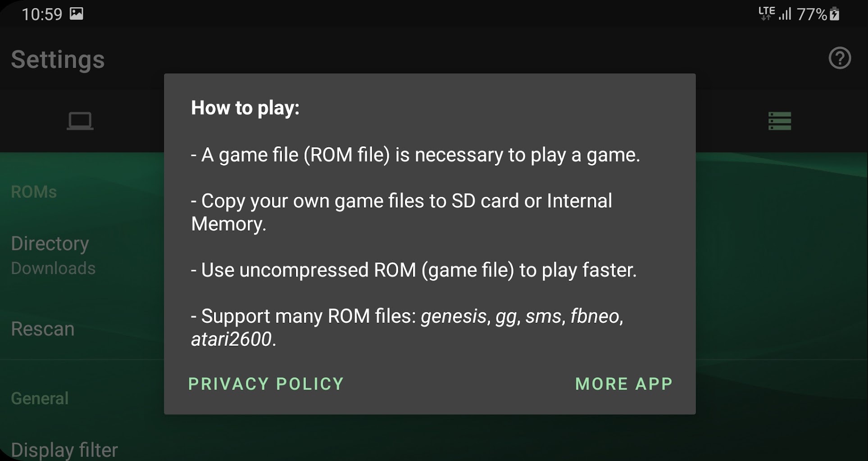Tap the uncompressed ROM tip line
868x461 pixels.
[414, 270]
